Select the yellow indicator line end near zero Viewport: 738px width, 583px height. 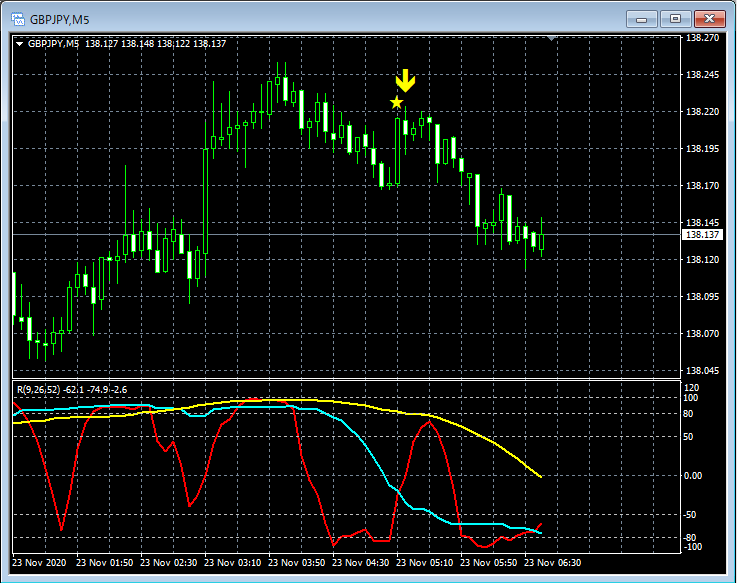[x=539, y=475]
